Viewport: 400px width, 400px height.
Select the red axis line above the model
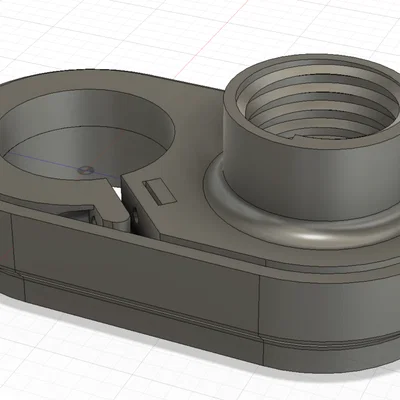[x=213, y=38]
